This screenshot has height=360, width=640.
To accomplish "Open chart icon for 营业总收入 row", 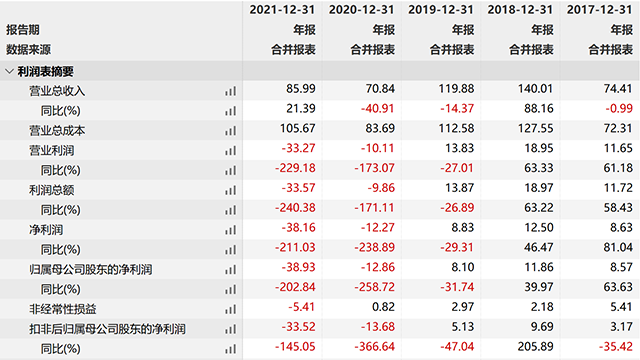I will click(231, 91).
